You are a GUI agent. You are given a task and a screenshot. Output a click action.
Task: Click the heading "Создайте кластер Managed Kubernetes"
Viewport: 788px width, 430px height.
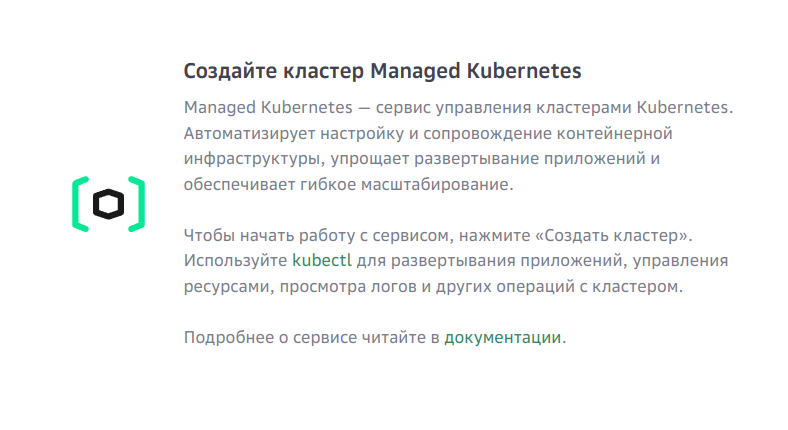(382, 72)
